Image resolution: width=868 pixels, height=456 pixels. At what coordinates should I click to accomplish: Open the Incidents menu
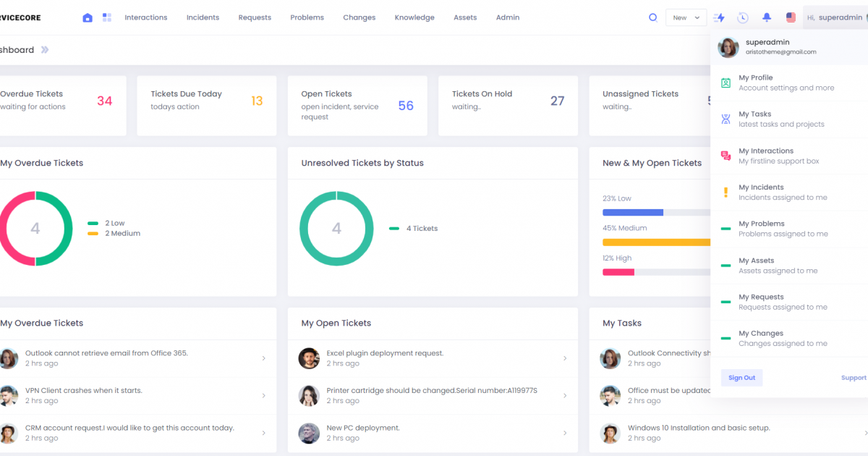[x=203, y=17]
